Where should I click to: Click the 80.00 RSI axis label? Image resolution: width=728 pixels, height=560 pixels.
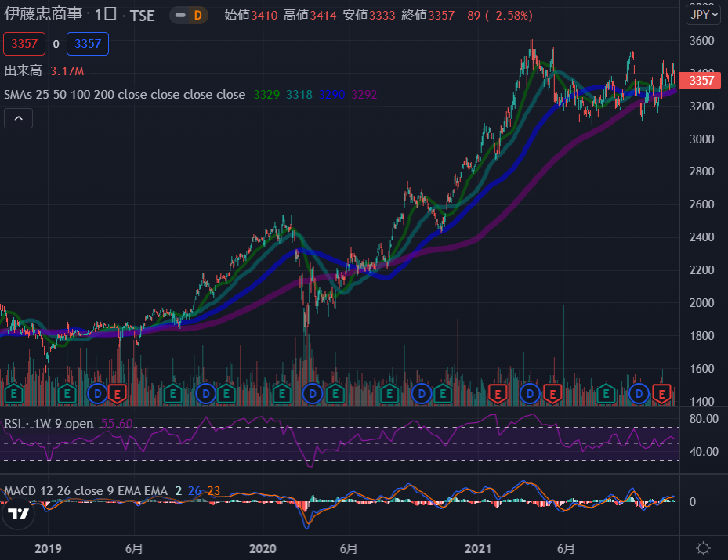point(704,418)
